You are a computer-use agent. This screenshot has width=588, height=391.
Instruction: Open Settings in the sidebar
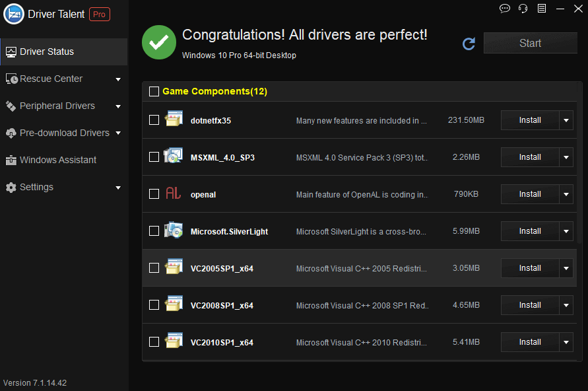coord(64,187)
